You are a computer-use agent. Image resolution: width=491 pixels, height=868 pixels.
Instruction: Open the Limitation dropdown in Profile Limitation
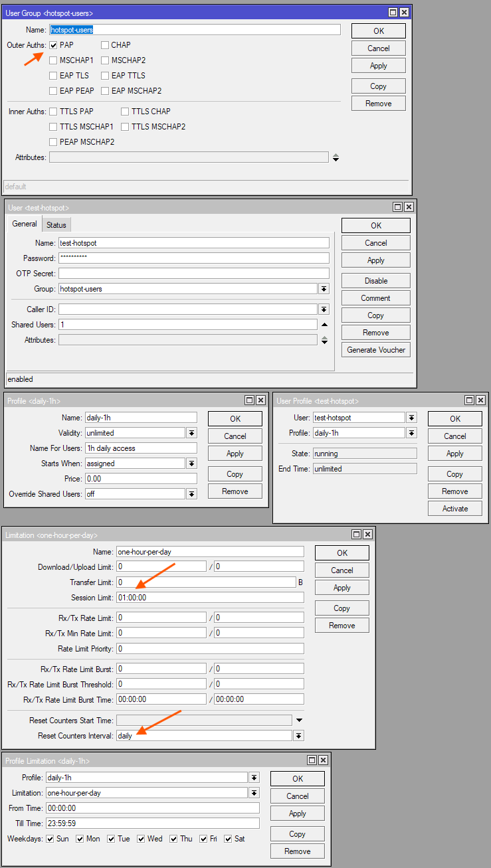pos(254,793)
